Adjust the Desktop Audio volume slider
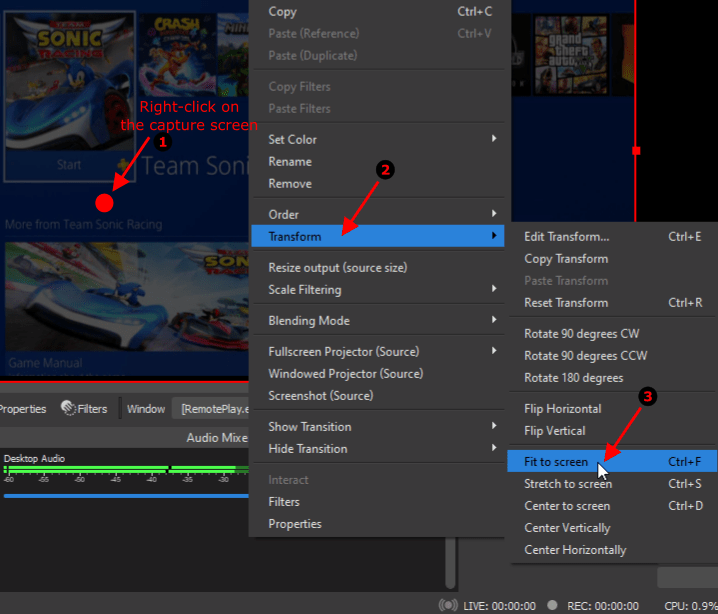Screen dimensions: 718x614 coord(126,496)
